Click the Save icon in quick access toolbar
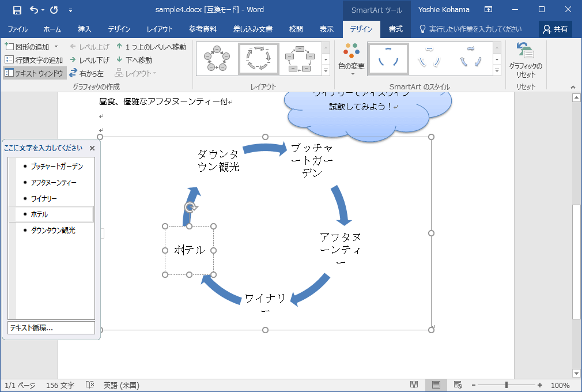582x392 pixels. [17, 10]
